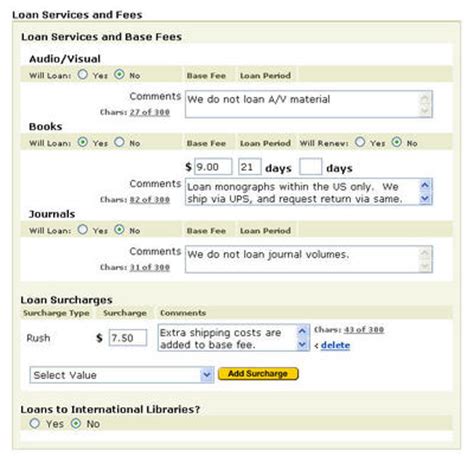Screen dimensions: 474x457
Task: Click the empty Books renewal days field
Action: (311, 167)
